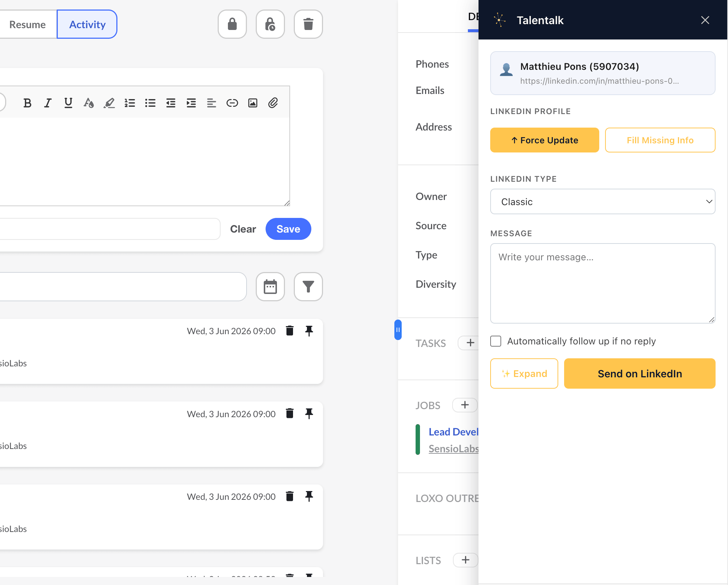Pin the second Wed, 3 Jun activity entry
Screen dimensions: 728x585
(x=309, y=414)
